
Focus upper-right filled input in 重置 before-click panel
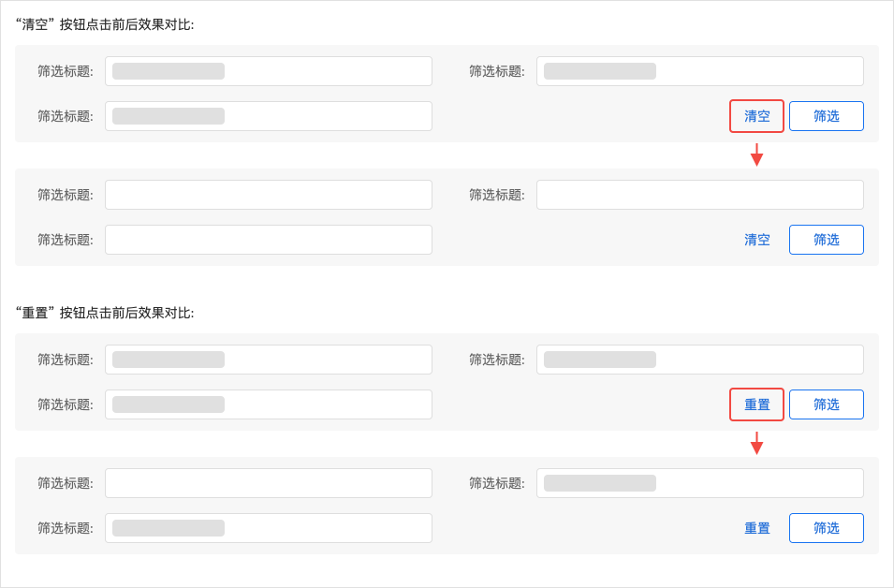click(x=699, y=360)
